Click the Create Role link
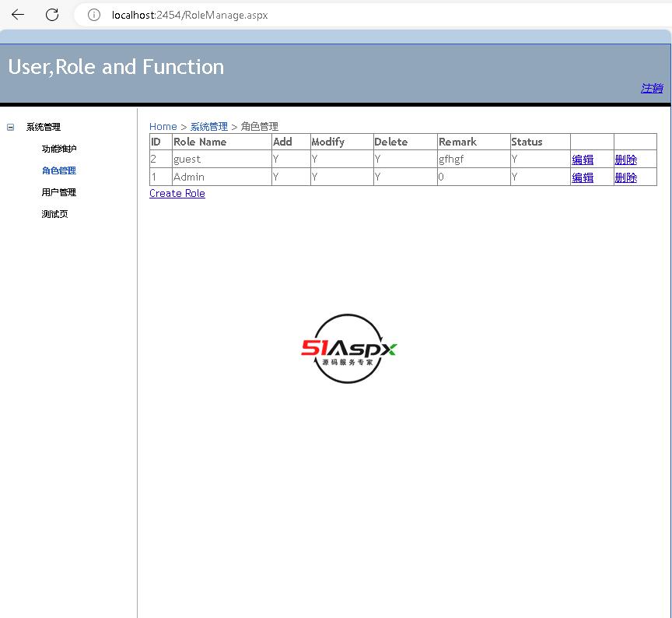 (177, 194)
